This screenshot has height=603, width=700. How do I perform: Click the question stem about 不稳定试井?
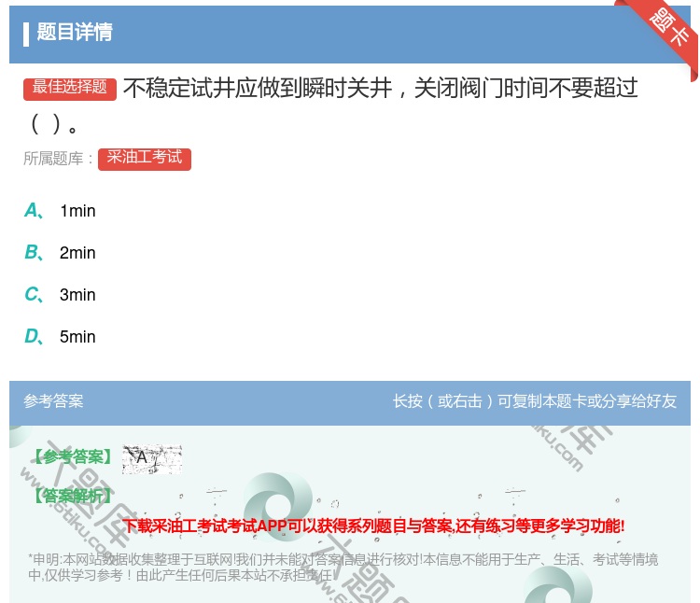coord(330,105)
